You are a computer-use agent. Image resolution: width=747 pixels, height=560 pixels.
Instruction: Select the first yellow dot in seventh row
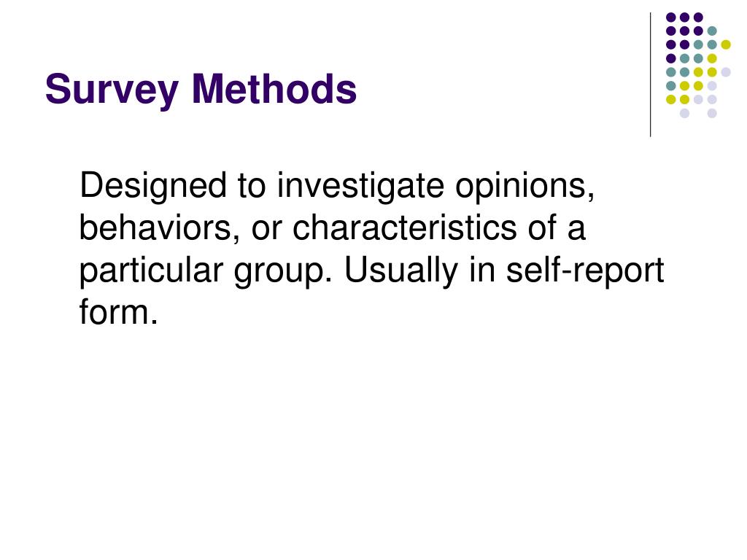click(671, 99)
